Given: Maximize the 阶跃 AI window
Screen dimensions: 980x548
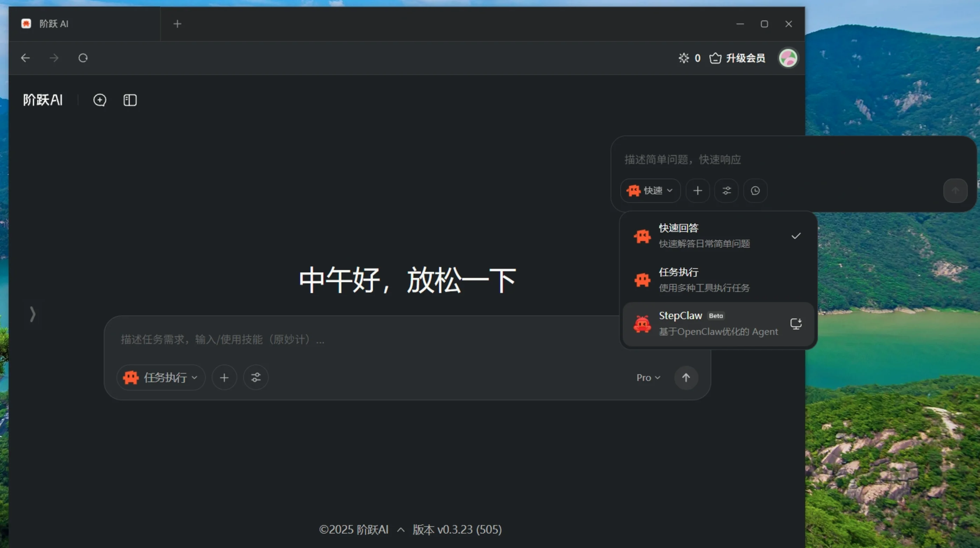Looking at the screenshot, I should tap(764, 24).
